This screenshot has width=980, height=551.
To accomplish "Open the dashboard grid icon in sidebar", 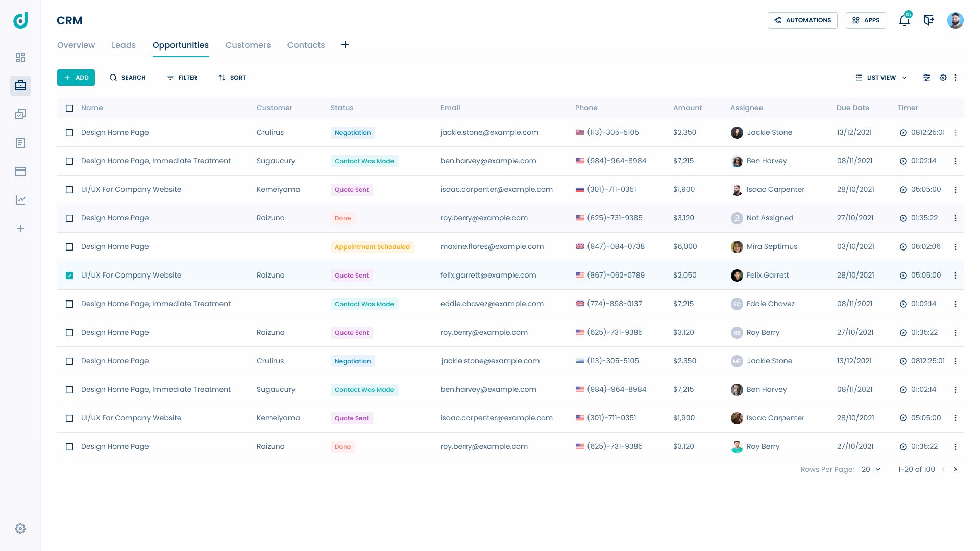I will [20, 57].
